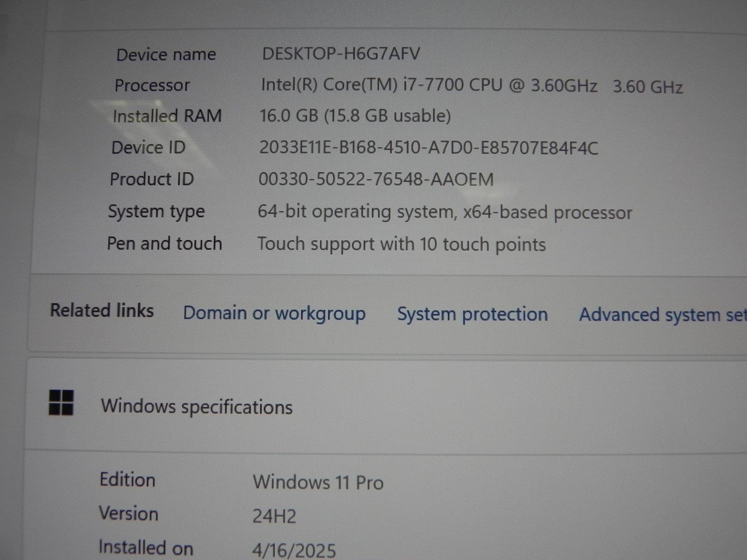The width and height of the screenshot is (747, 560).
Task: Click the Product ID label
Action: pyautogui.click(x=152, y=179)
